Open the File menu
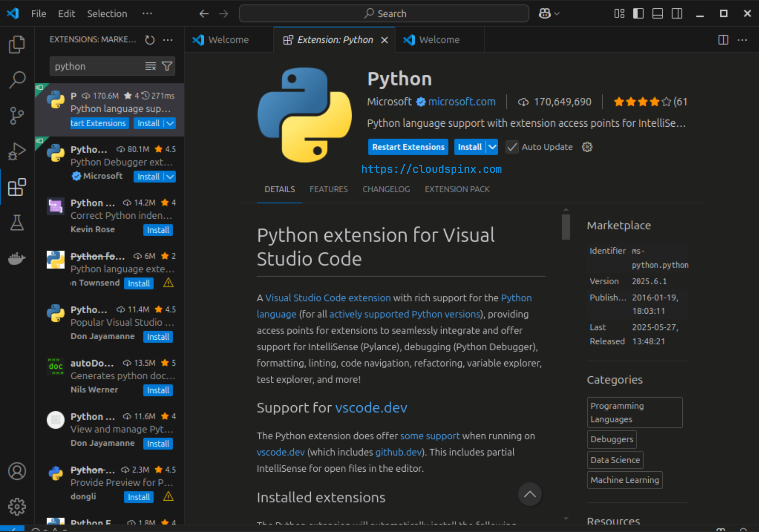This screenshot has width=759, height=532. click(38, 13)
